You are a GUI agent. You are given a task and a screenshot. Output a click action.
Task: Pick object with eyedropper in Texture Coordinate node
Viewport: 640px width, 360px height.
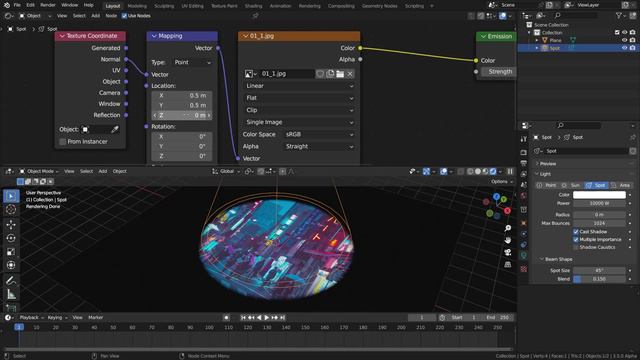tap(115, 129)
